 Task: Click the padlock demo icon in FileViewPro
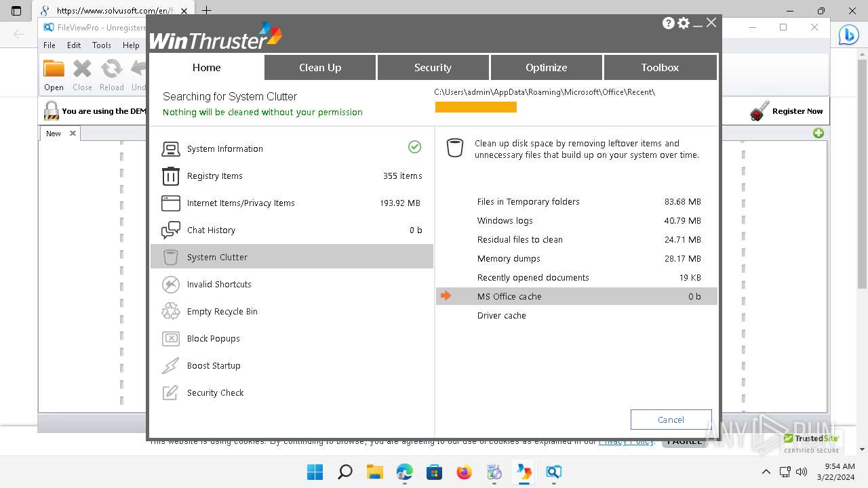51,111
